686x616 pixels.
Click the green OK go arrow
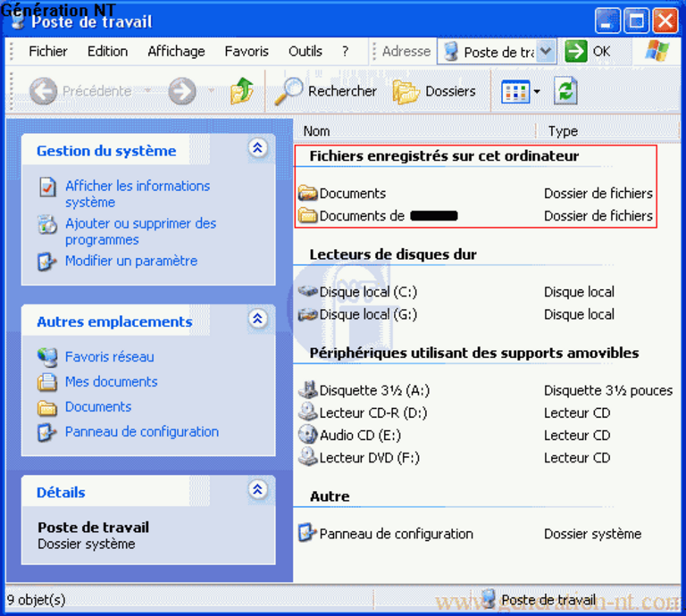[576, 51]
